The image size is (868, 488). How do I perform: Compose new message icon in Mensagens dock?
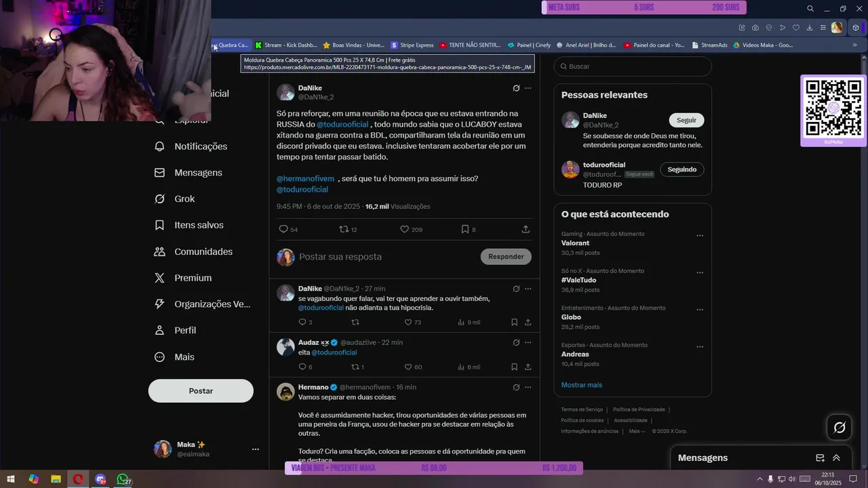point(820,458)
